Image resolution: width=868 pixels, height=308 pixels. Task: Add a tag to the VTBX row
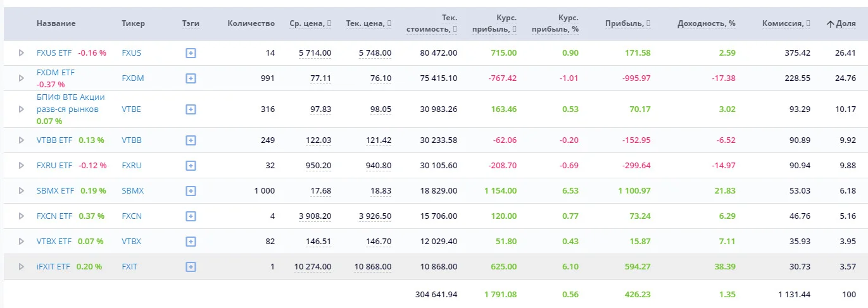click(x=191, y=242)
